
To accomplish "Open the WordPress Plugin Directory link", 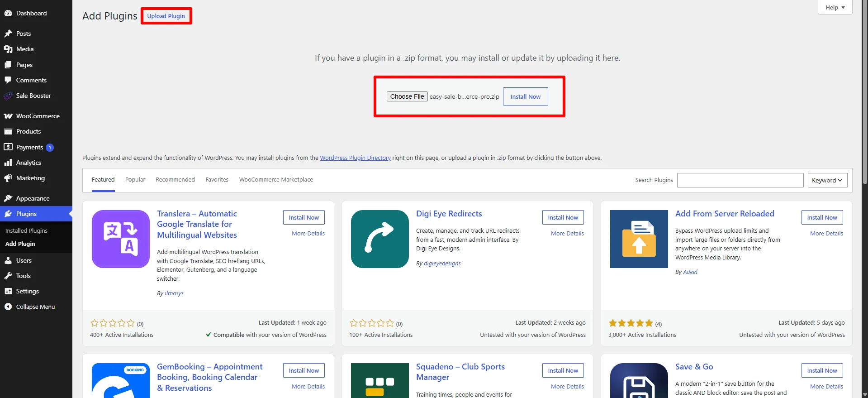I will (x=355, y=158).
